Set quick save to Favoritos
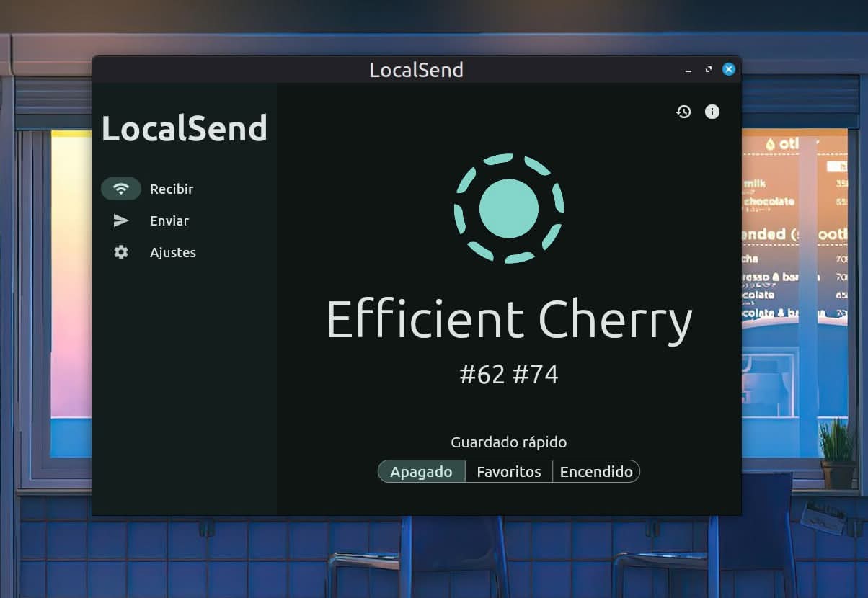 coord(509,472)
